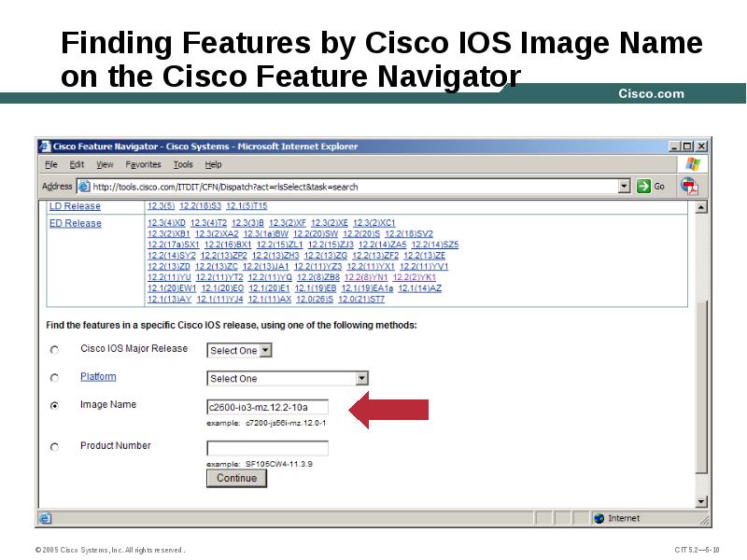Open the Tools menu
Viewport: 747px width, 560px height.
pyautogui.click(x=183, y=165)
